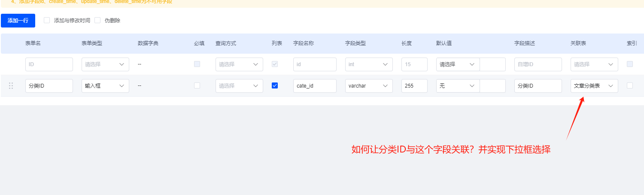Toggle disabled 列表 checkbox in ID row
The image size is (644, 195).
coord(275,64)
